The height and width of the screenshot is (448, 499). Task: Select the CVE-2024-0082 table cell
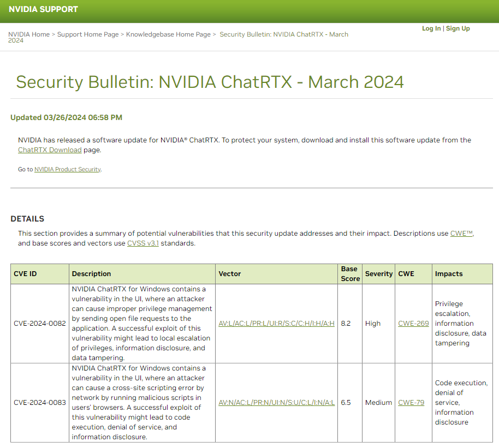tap(40, 324)
